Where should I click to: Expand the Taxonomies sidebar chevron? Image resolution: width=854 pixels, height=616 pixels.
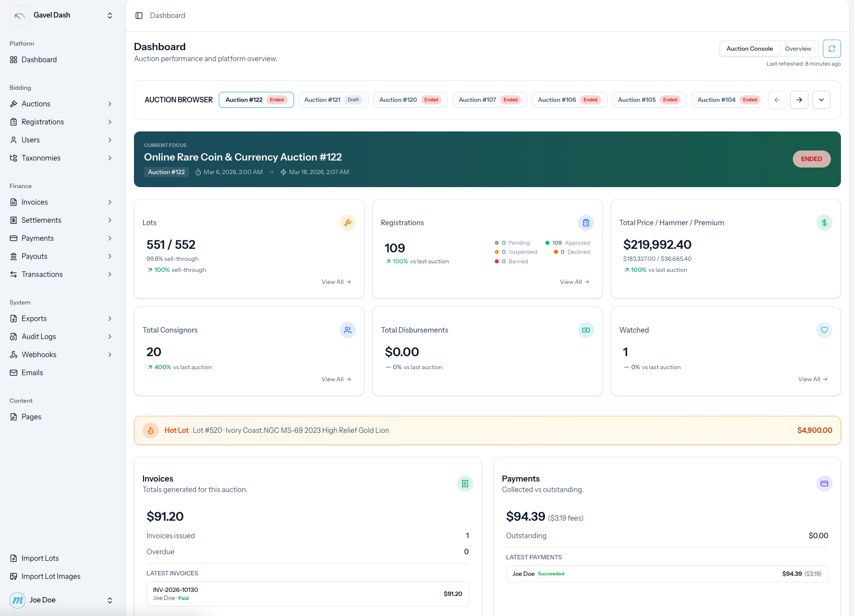(110, 158)
